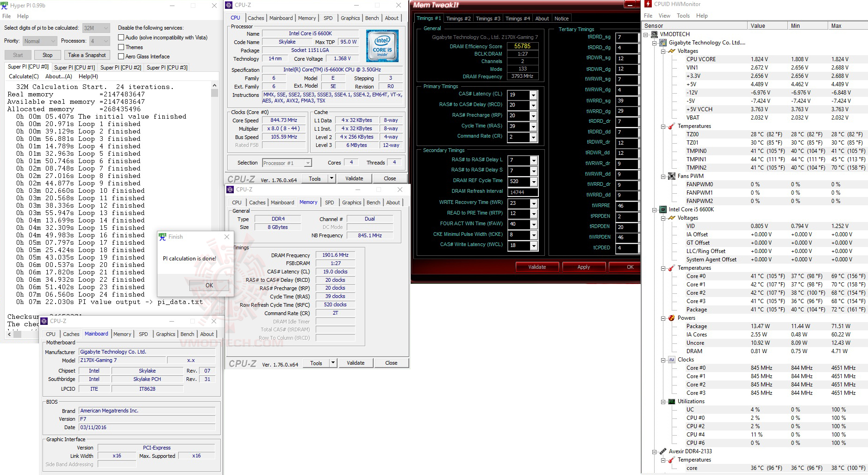Click the VMODTECH computer icon in HWMonitor
Screen dimensions: 868x475
(x=654, y=34)
